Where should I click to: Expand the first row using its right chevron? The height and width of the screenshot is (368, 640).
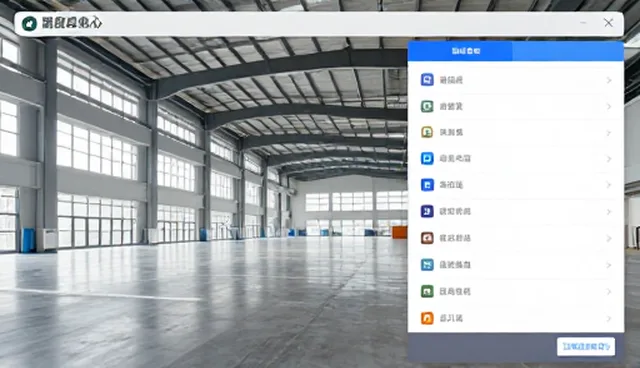pyautogui.click(x=609, y=80)
